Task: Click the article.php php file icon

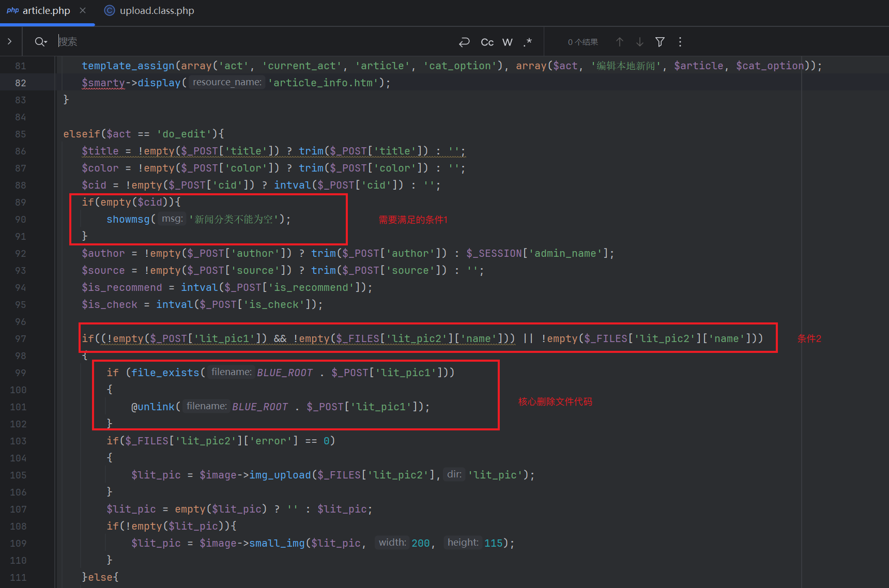Action: (13, 10)
